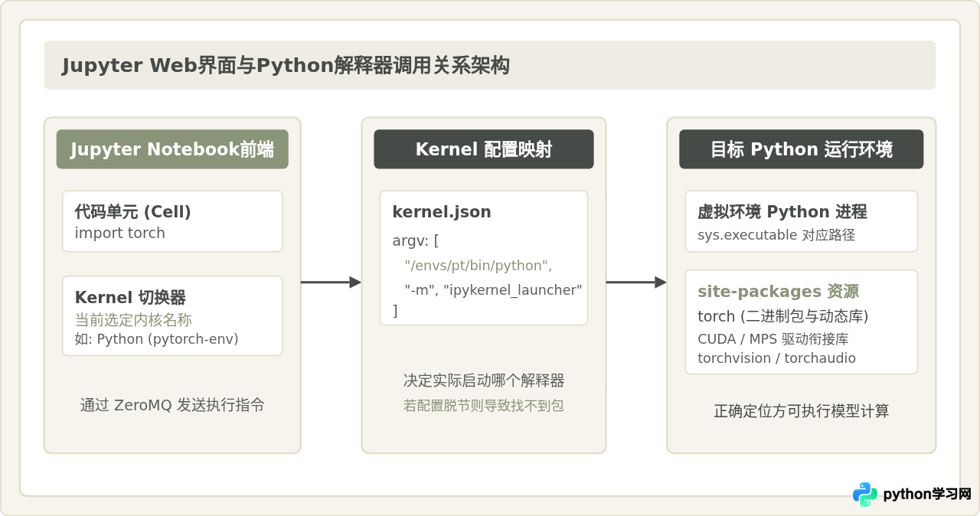Click the 当前选定内核名称 text

tap(133, 320)
